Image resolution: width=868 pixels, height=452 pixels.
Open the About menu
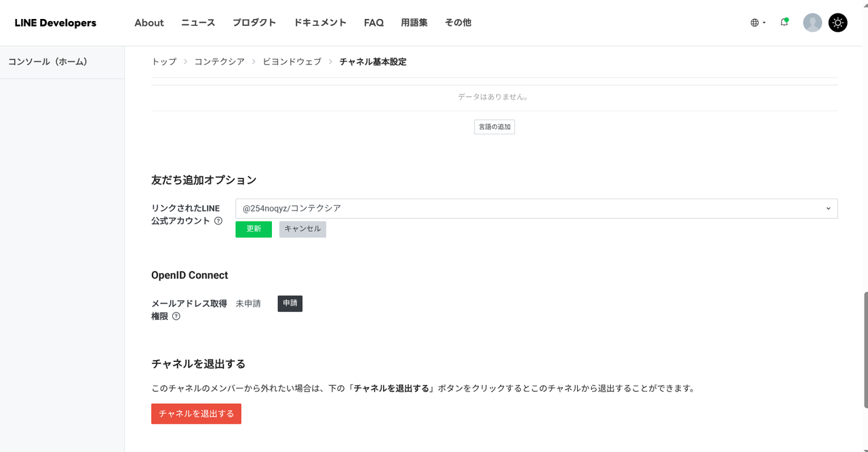[149, 23]
